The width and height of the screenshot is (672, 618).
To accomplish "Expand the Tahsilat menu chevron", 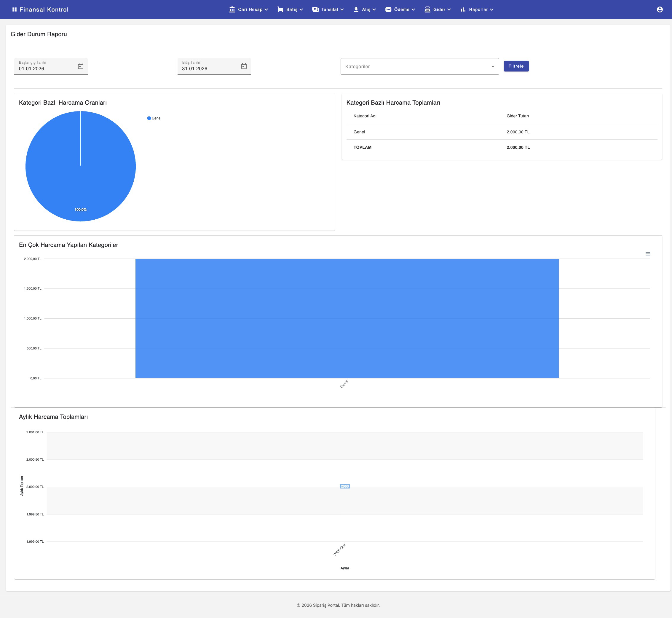I will tap(342, 9).
